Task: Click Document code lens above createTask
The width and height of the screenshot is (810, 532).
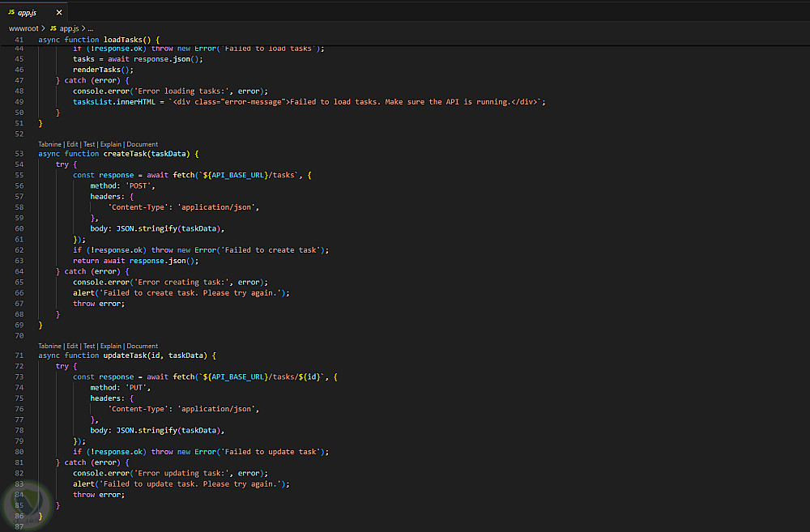Action: [x=143, y=144]
